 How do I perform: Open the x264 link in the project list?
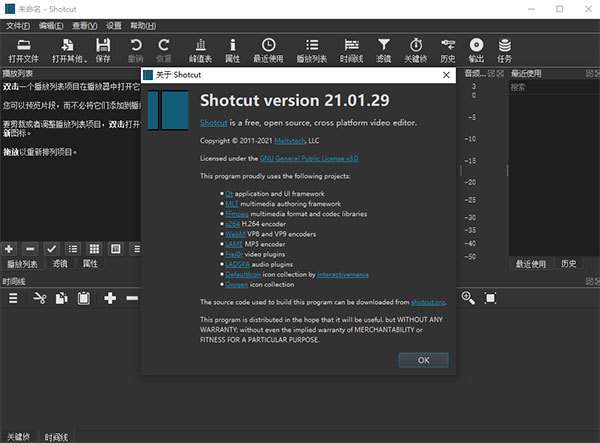click(232, 224)
